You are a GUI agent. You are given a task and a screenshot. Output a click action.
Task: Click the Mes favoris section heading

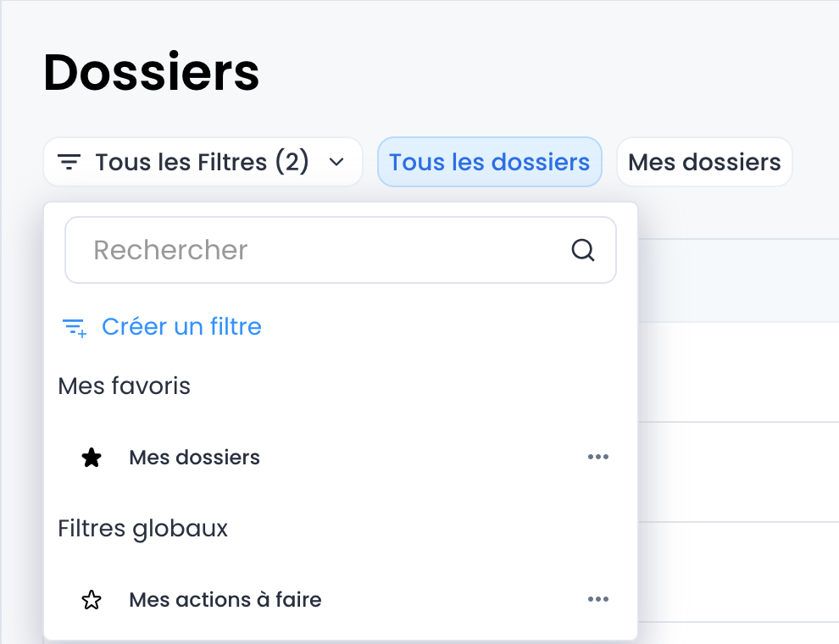click(x=124, y=386)
